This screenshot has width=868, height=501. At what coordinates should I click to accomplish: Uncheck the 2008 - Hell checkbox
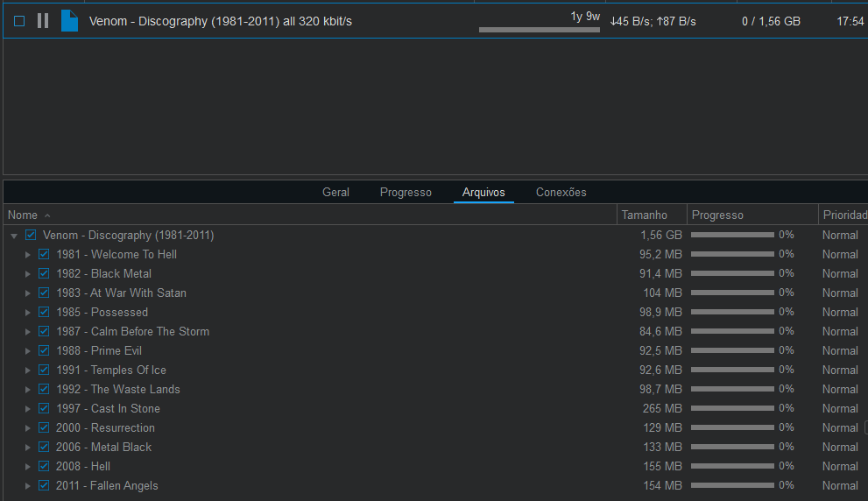pyautogui.click(x=44, y=466)
